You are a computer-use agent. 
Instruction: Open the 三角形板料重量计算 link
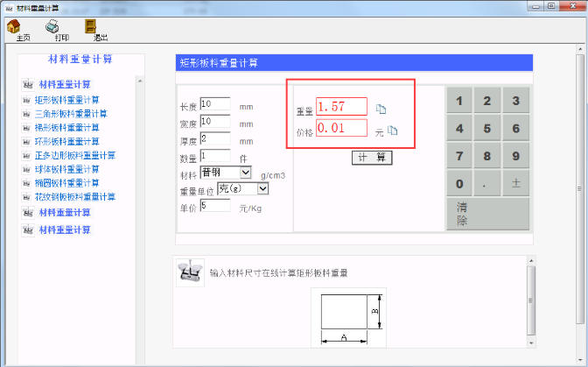click(x=71, y=114)
